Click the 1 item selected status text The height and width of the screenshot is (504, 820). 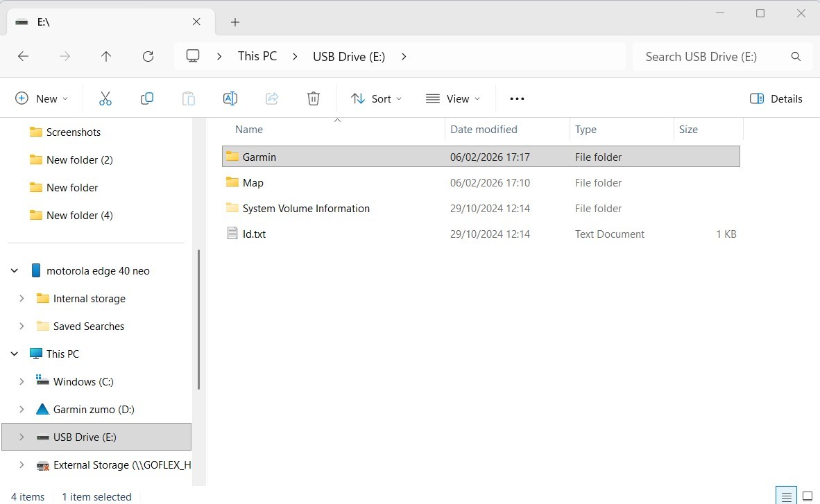click(96, 496)
